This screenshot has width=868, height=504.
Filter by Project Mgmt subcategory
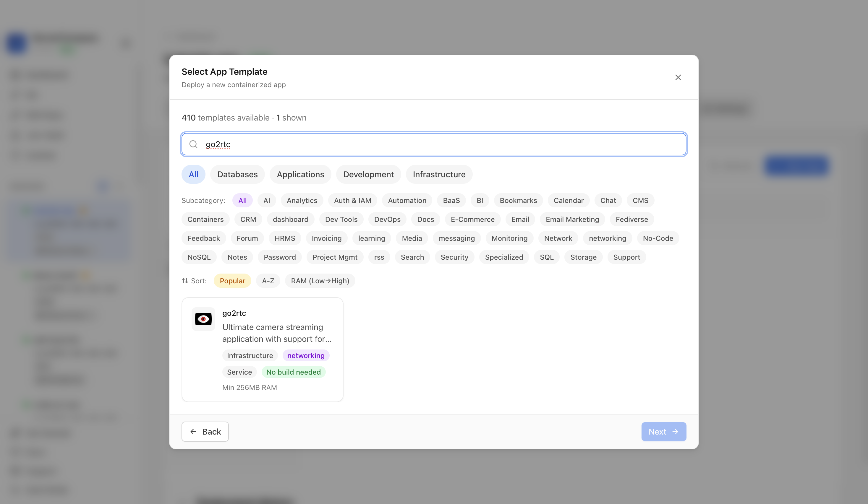click(x=335, y=257)
